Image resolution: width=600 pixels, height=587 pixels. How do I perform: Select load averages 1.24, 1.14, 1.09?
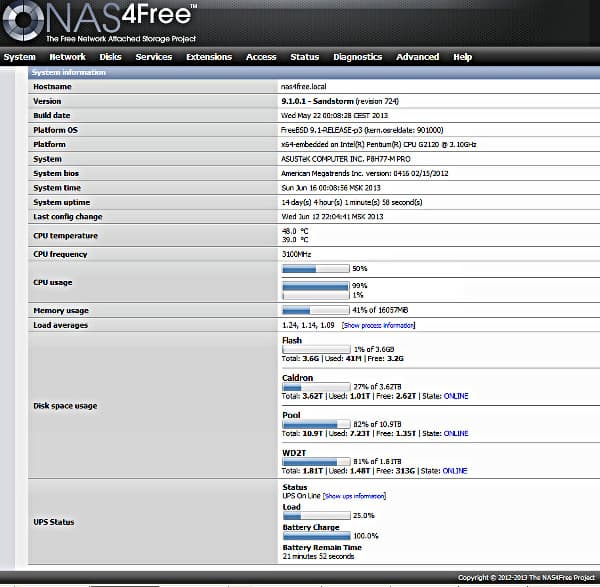coord(308,325)
